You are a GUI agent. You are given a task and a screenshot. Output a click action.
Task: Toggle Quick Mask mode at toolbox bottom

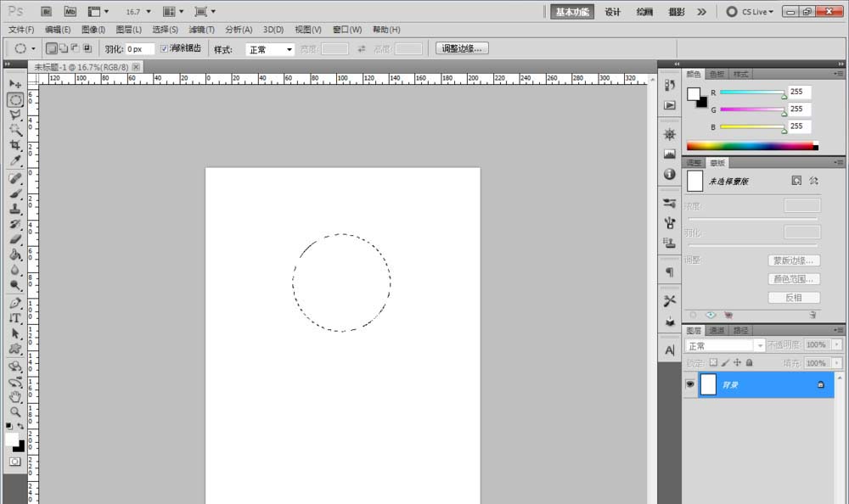coord(15,461)
